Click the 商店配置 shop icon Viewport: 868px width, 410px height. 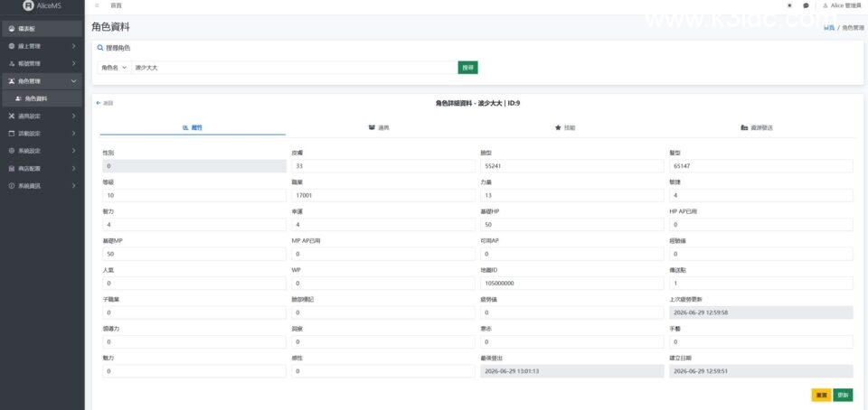point(12,169)
